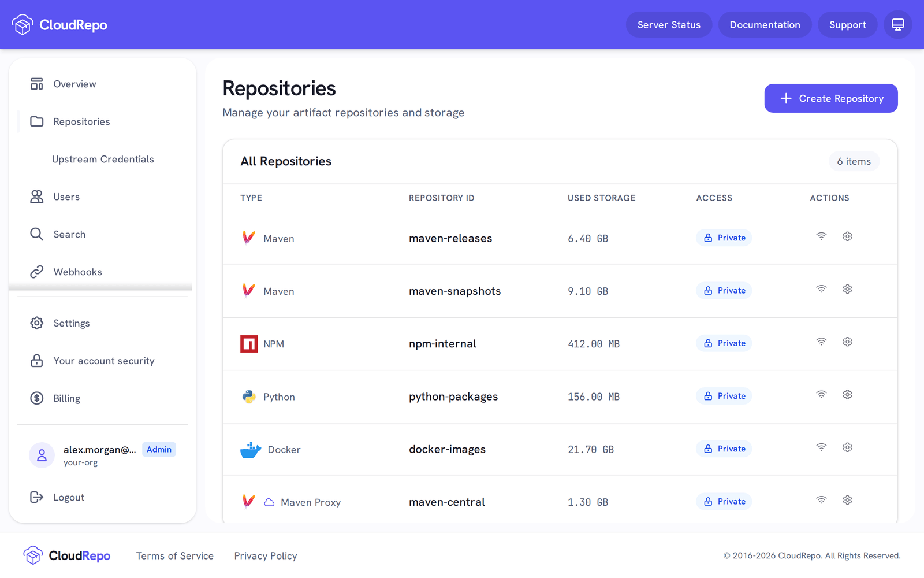Open Privacy Policy link
924x578 pixels.
click(266, 556)
